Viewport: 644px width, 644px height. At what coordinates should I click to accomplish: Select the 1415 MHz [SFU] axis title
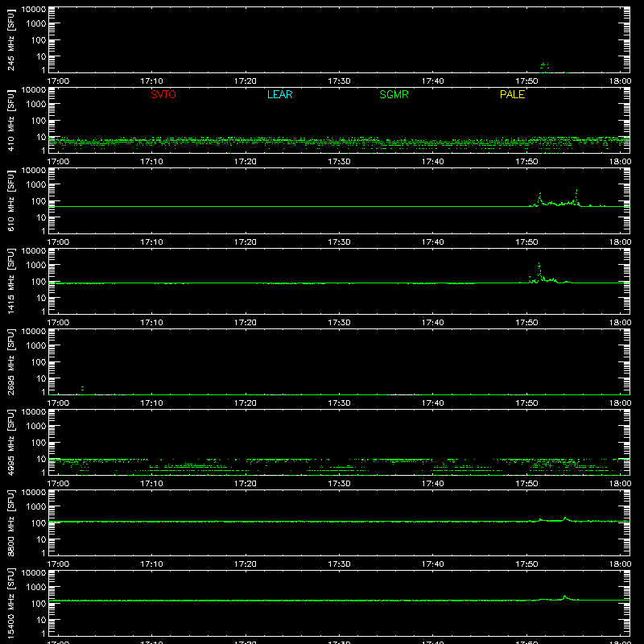[10, 281]
